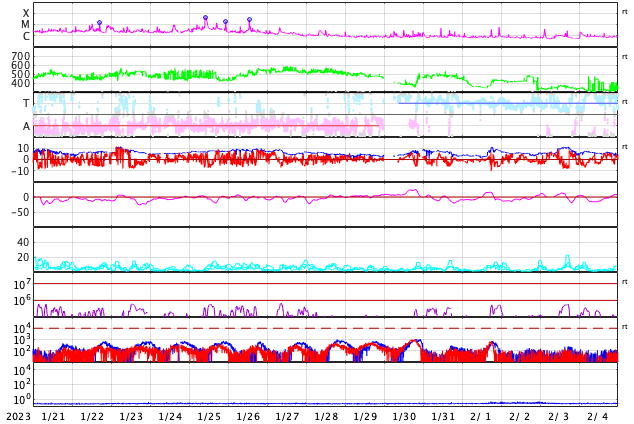
Task: Select the highest flare marker early on 1/25
Action: point(205,18)
